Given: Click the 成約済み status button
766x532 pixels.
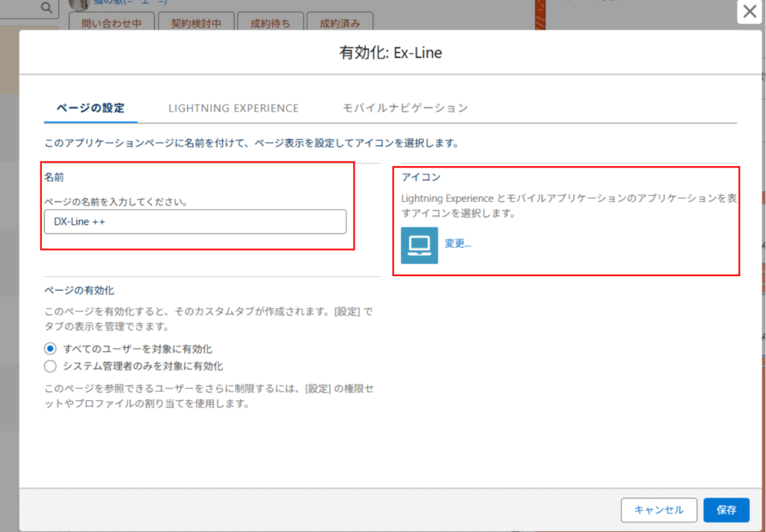Looking at the screenshot, I should [340, 23].
